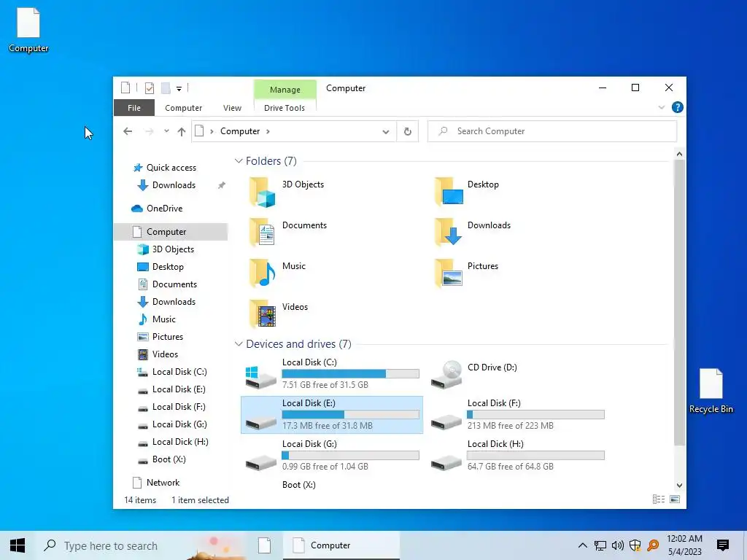Show hidden tray icons chevron

[x=582, y=545]
